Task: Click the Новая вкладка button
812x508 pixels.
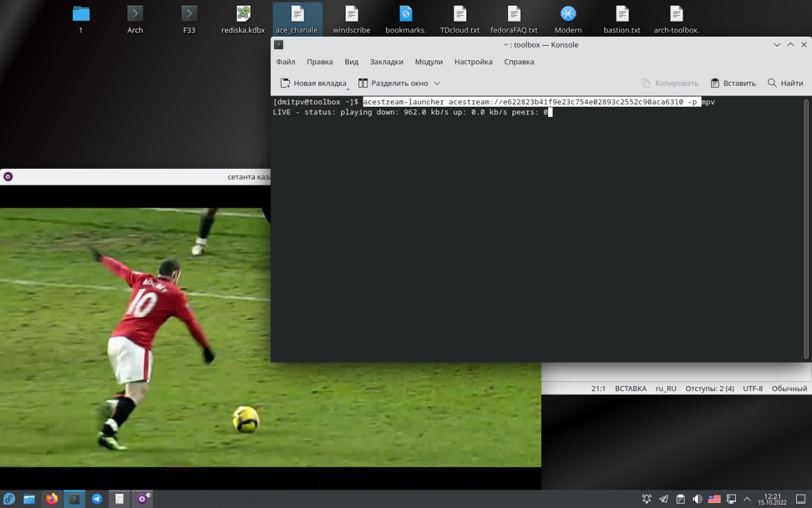Action: coord(313,83)
